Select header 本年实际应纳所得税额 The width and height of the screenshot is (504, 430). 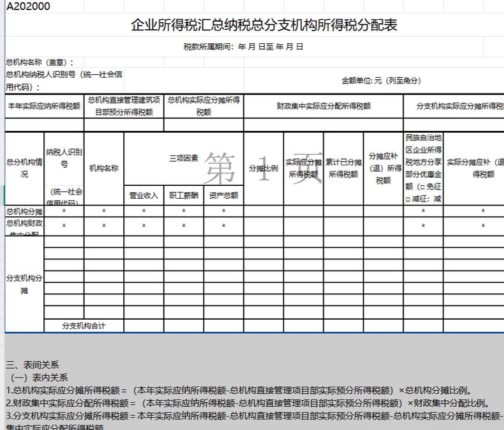(x=44, y=106)
